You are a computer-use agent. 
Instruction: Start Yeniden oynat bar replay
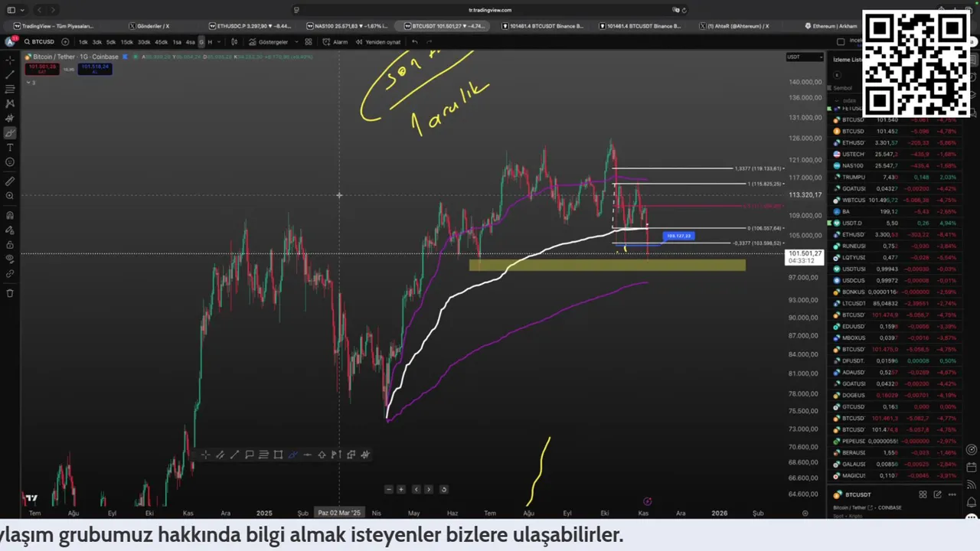[378, 42]
